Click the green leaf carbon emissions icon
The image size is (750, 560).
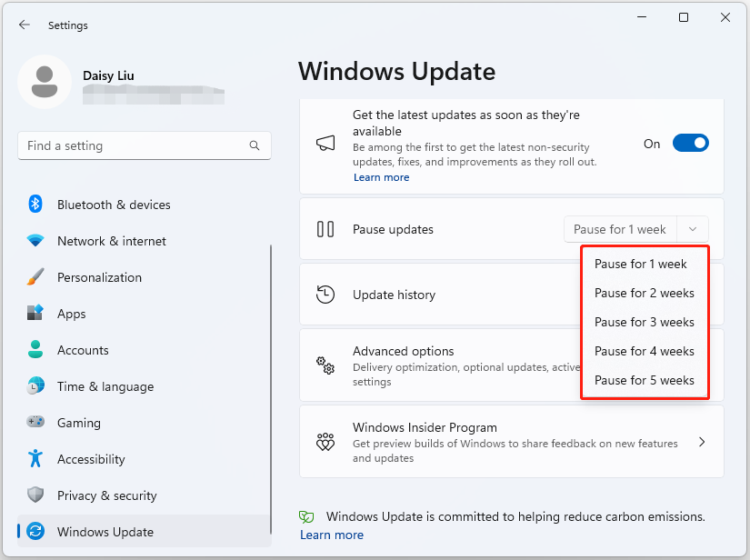pyautogui.click(x=306, y=516)
